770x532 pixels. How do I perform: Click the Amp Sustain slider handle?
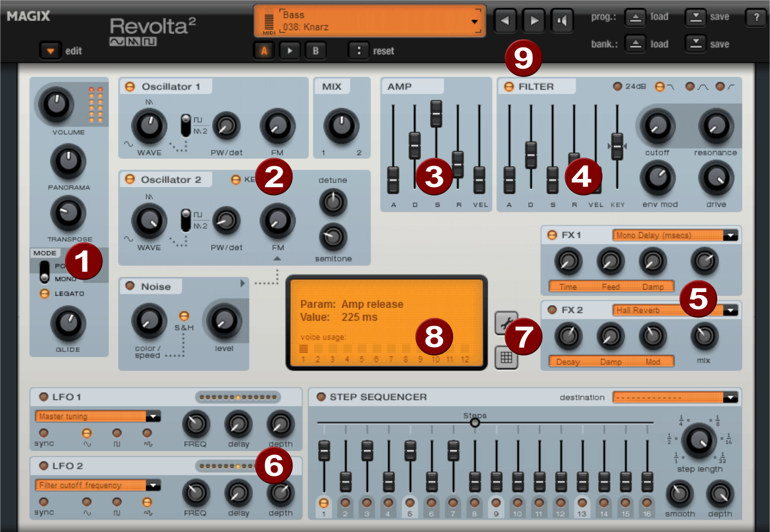coord(436,113)
